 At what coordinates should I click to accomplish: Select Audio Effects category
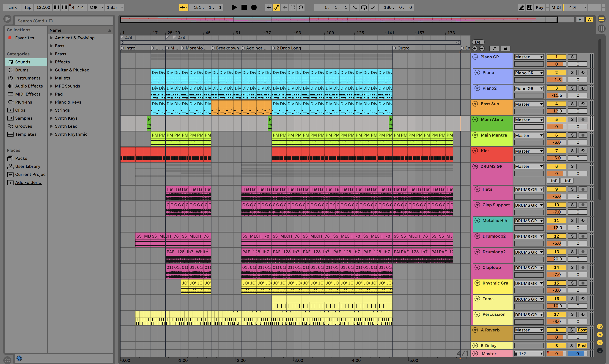pyautogui.click(x=26, y=86)
